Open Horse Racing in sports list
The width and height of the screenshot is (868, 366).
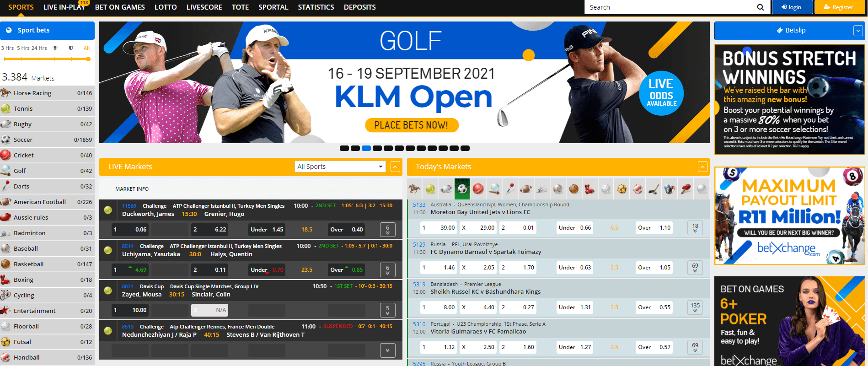click(x=48, y=93)
